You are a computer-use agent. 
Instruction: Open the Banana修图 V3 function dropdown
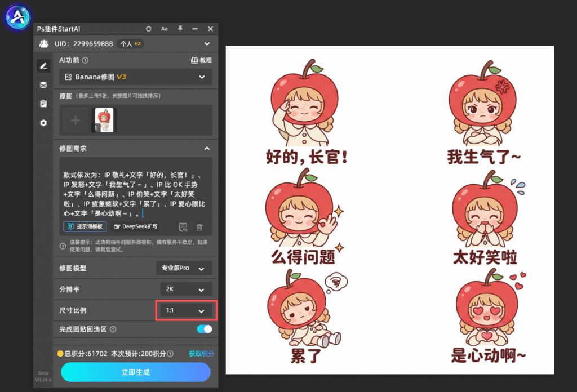[135, 77]
